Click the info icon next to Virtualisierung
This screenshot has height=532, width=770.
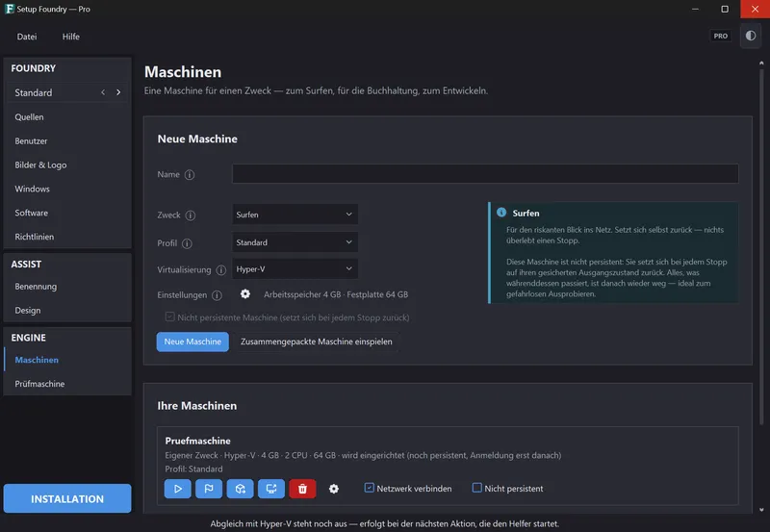point(221,270)
